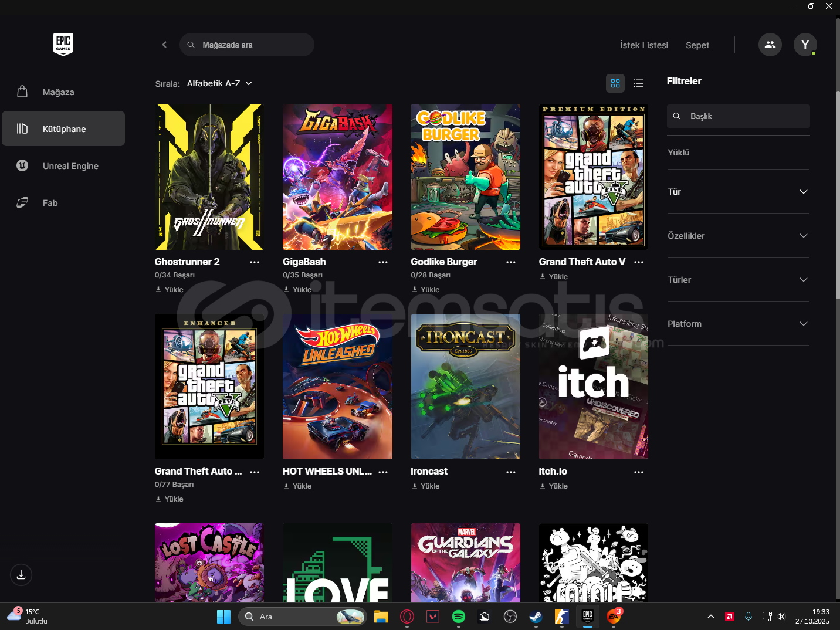840x630 pixels.
Task: Click Yükle under Grand Theft Auto V
Action: click(554, 276)
